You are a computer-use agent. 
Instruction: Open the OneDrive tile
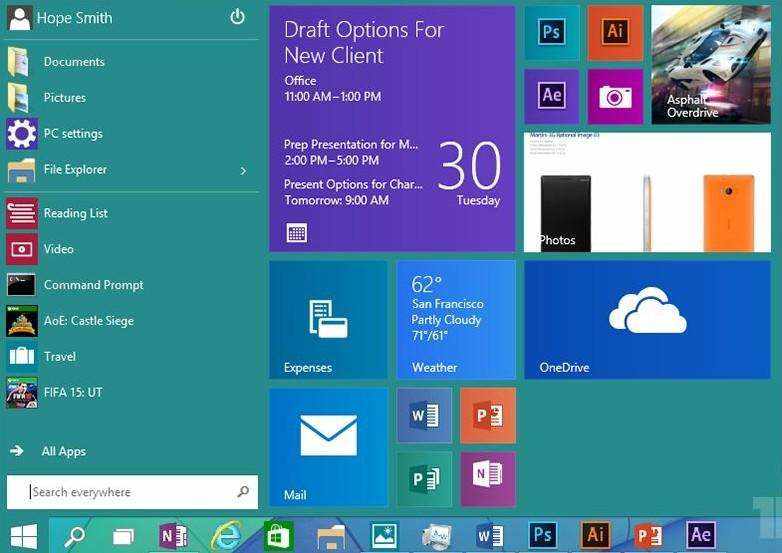647,320
